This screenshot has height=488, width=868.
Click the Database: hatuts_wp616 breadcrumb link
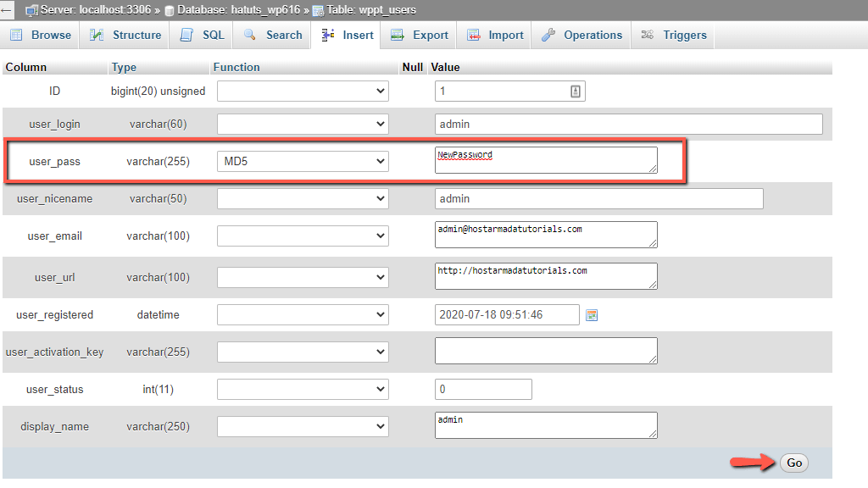pyautogui.click(x=238, y=10)
